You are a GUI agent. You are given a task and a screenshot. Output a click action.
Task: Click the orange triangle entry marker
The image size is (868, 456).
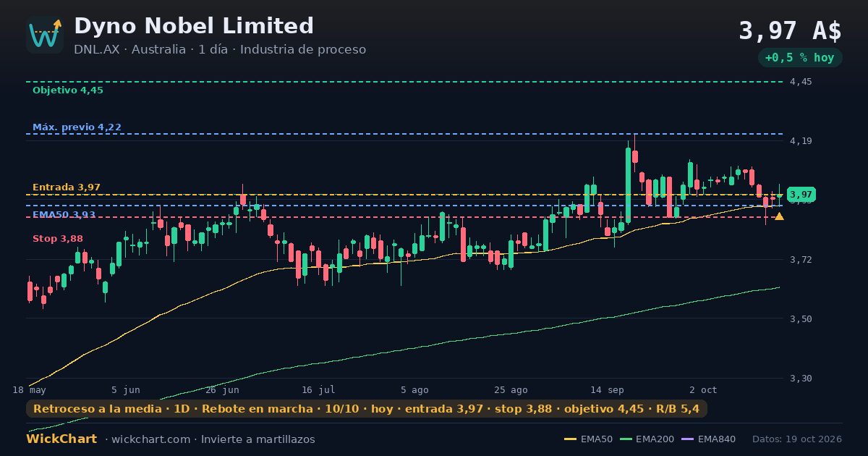point(779,216)
